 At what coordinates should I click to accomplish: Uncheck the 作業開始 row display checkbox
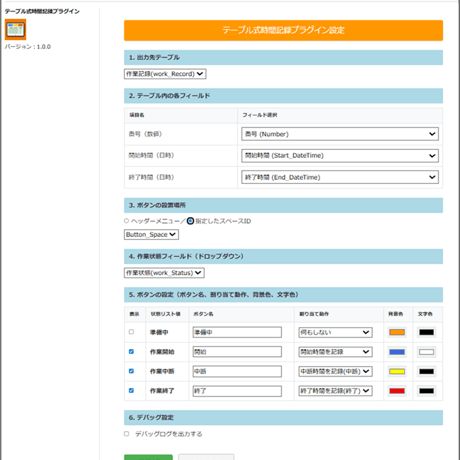click(x=131, y=352)
